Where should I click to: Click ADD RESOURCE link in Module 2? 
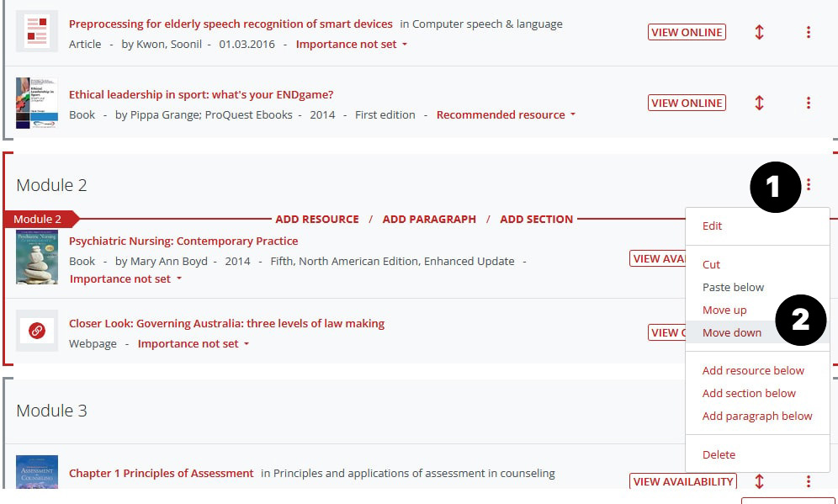pyautogui.click(x=317, y=219)
